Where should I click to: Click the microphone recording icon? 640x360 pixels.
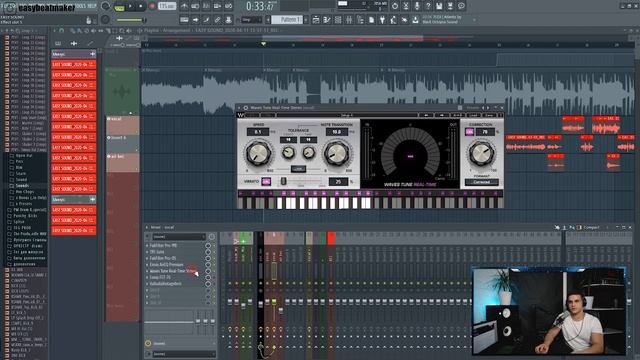pos(417,6)
